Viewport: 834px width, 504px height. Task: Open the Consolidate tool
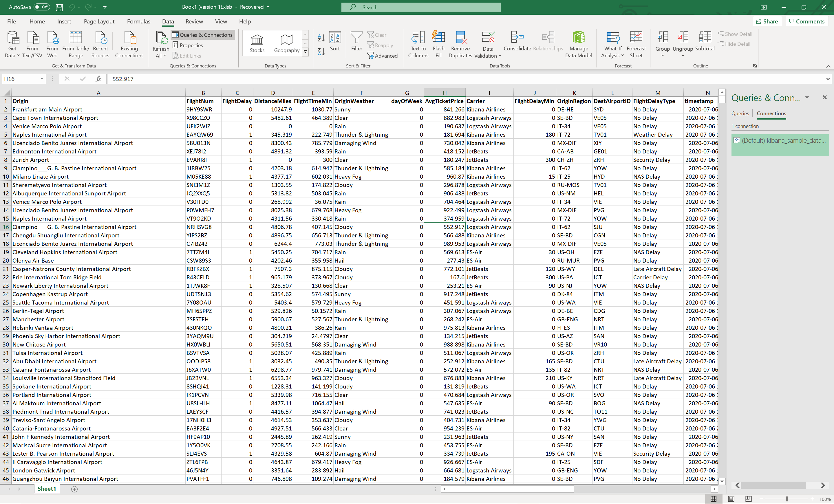(x=517, y=41)
